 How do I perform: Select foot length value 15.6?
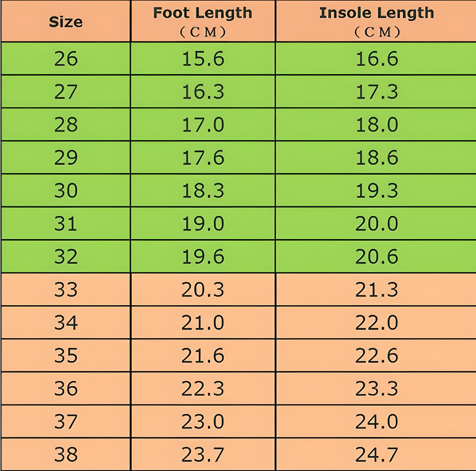[203, 59]
